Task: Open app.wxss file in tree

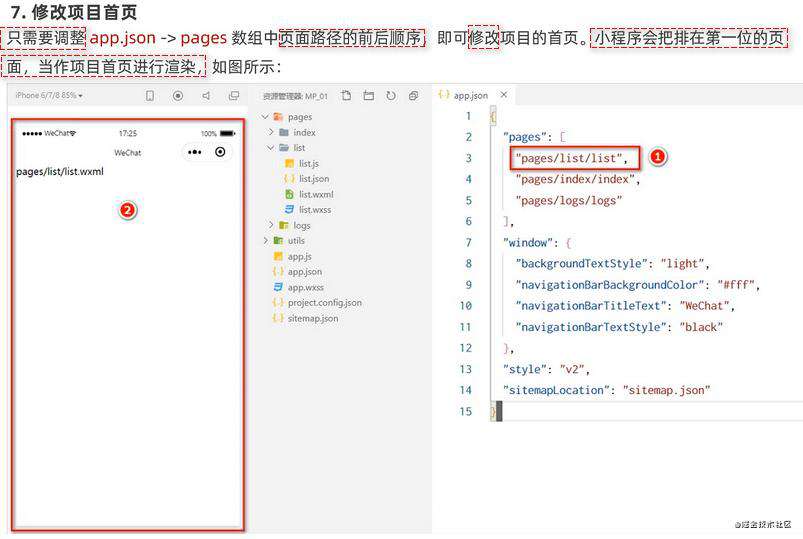Action: click(306, 287)
